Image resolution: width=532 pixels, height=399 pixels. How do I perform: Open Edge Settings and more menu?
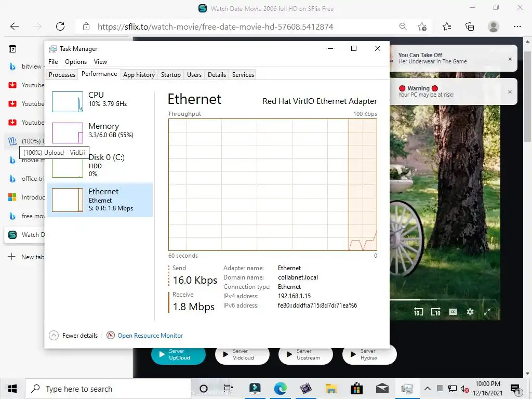coord(517,26)
